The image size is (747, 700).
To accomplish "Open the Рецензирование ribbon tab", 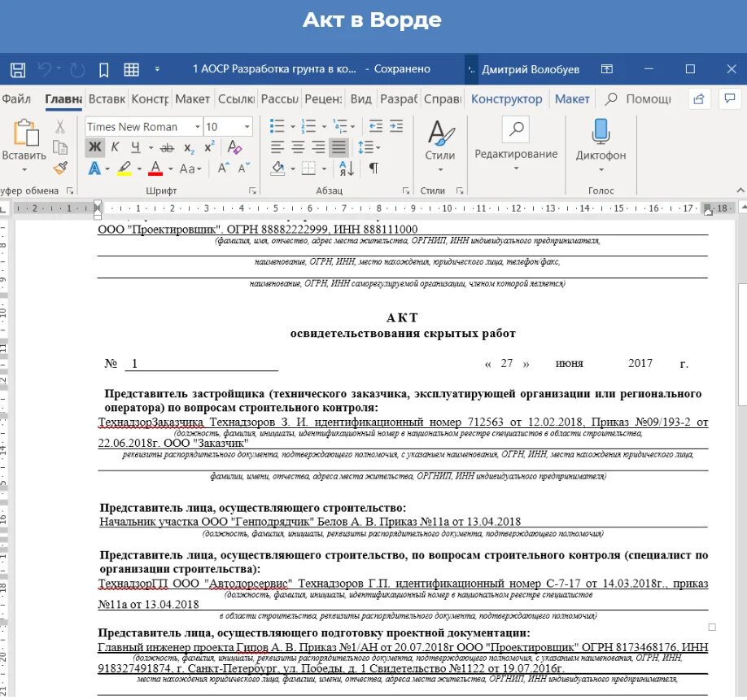I will click(x=324, y=98).
